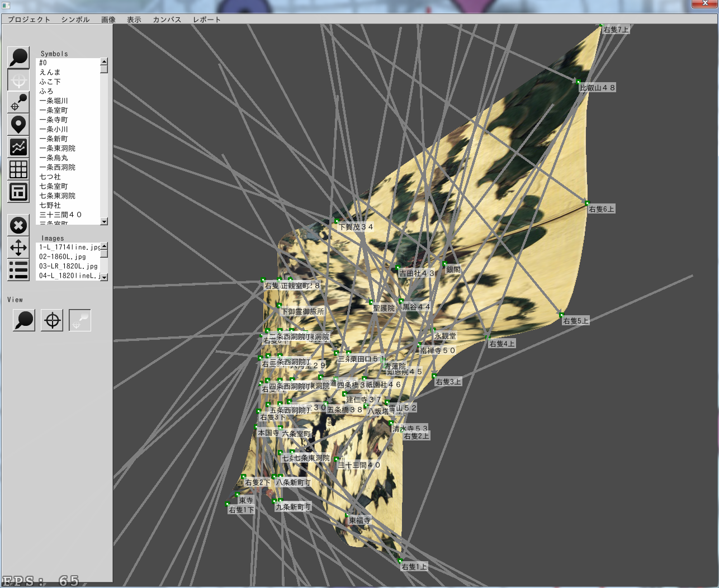Open the プロジェクト menu
This screenshot has height=588, width=719.
coord(29,20)
